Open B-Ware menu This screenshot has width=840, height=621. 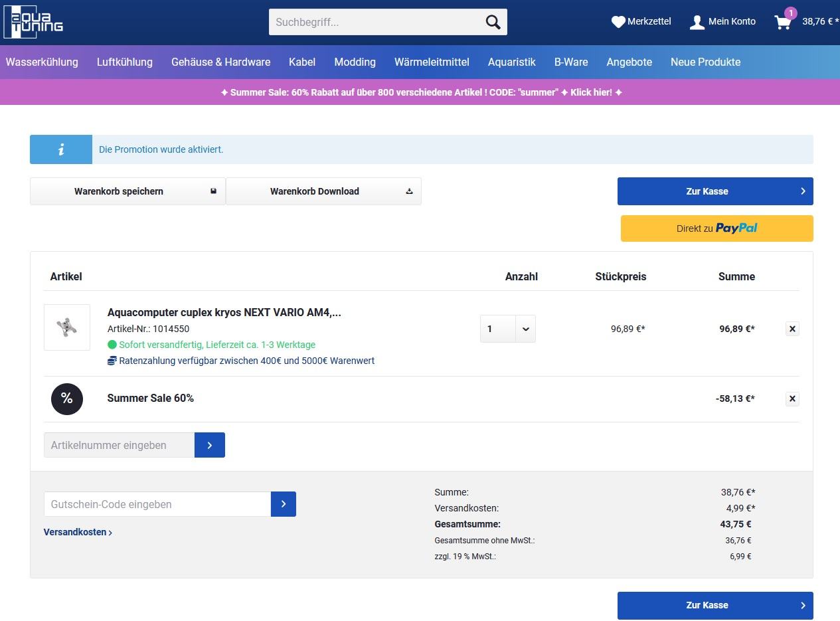click(x=571, y=62)
